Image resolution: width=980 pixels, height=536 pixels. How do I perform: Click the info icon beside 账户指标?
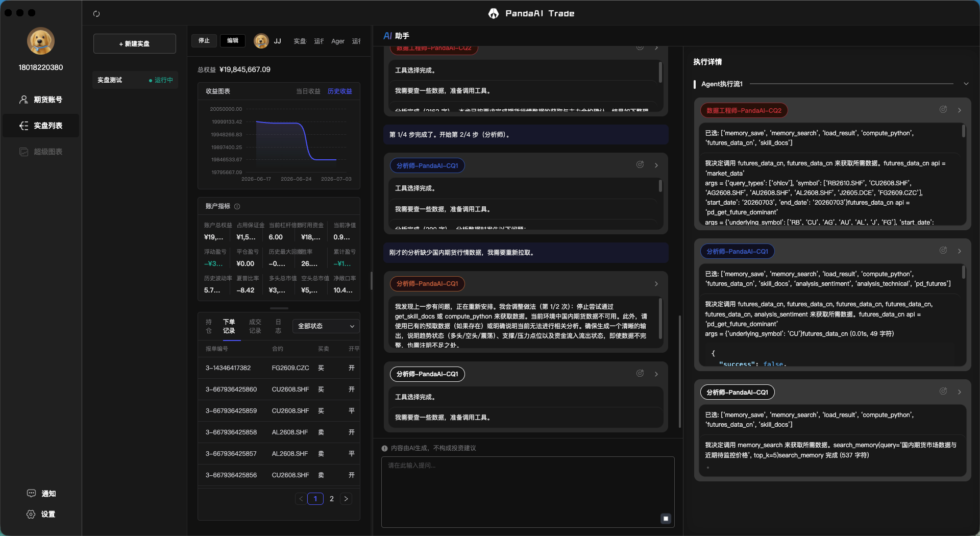point(237,206)
